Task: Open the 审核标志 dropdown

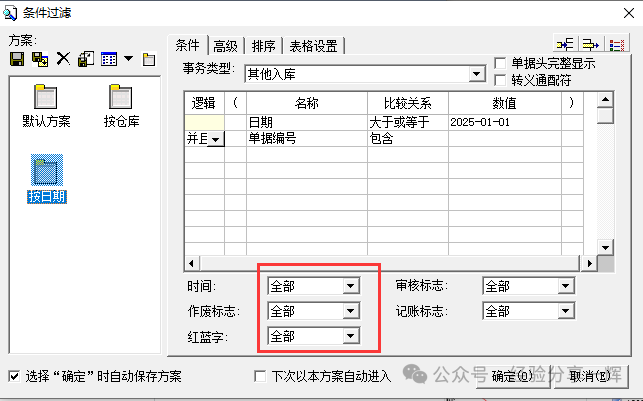Action: [566, 286]
